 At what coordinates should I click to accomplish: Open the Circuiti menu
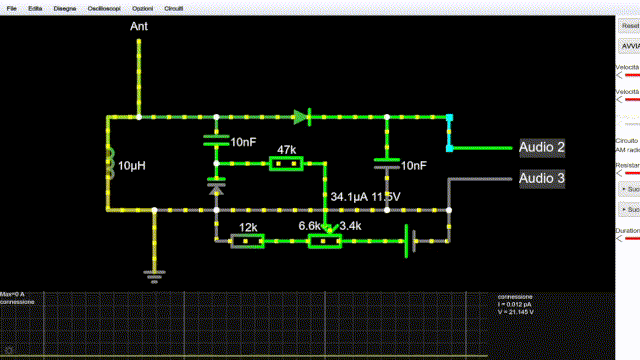click(x=173, y=8)
